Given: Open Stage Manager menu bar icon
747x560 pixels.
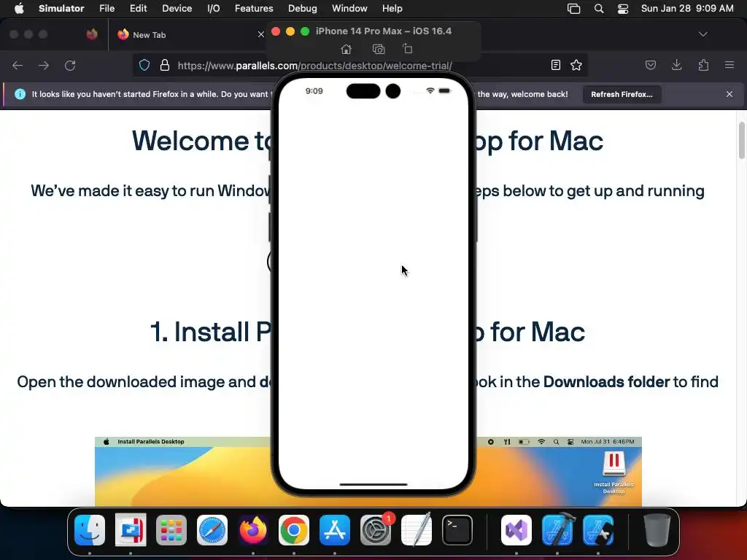Looking at the screenshot, I should [573, 9].
